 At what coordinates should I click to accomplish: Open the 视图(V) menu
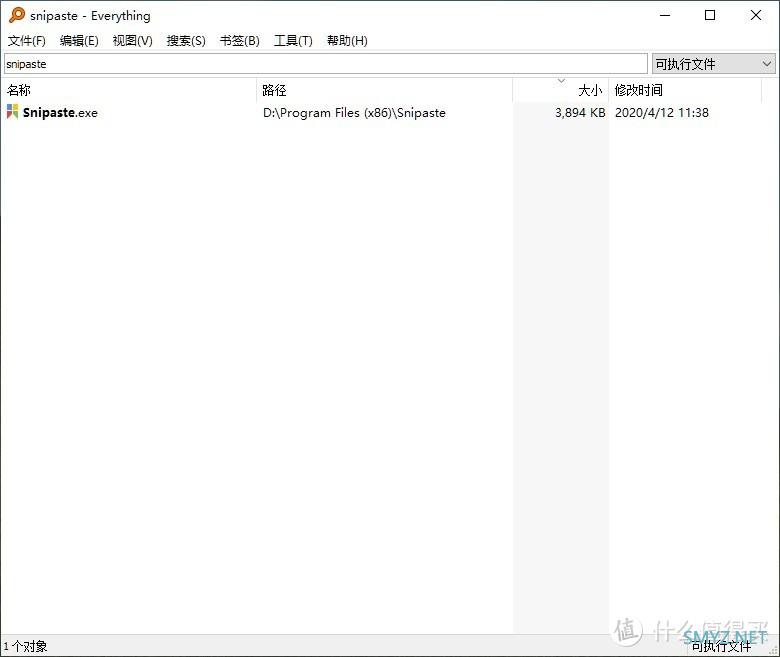[132, 41]
